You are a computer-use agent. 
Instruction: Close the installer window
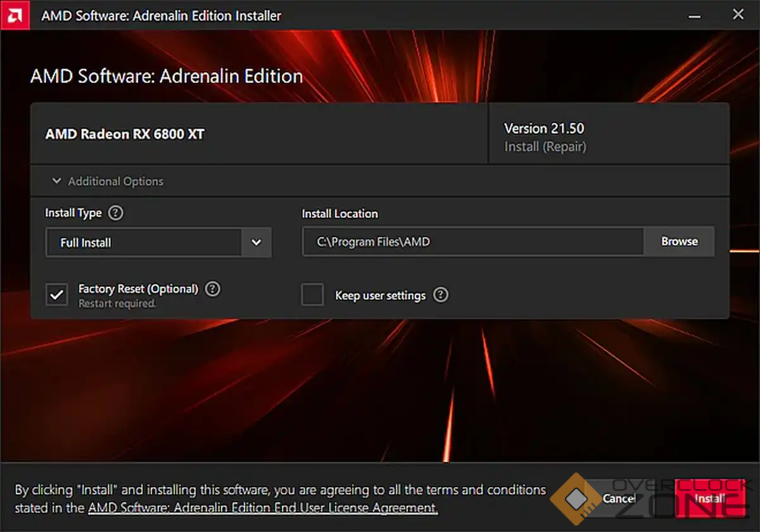(738, 15)
